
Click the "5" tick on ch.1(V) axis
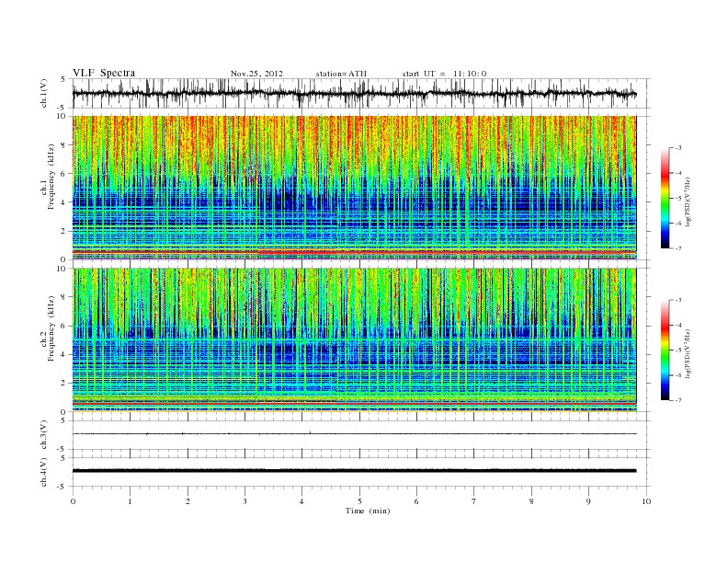click(63, 79)
